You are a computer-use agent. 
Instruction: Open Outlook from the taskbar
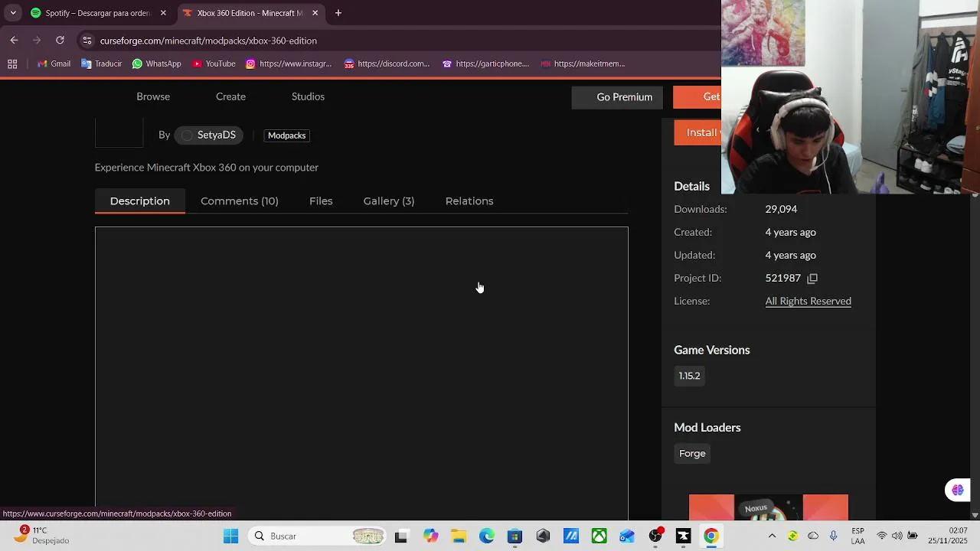[627, 536]
